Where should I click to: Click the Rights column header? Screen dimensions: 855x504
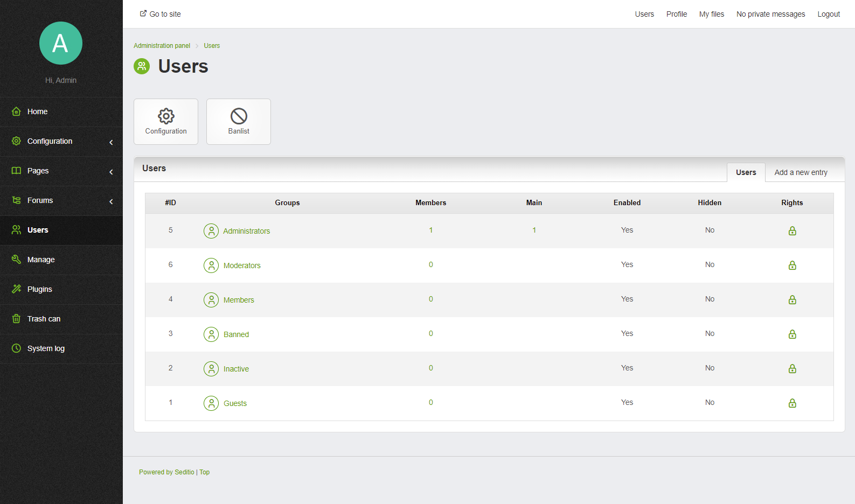pos(792,203)
